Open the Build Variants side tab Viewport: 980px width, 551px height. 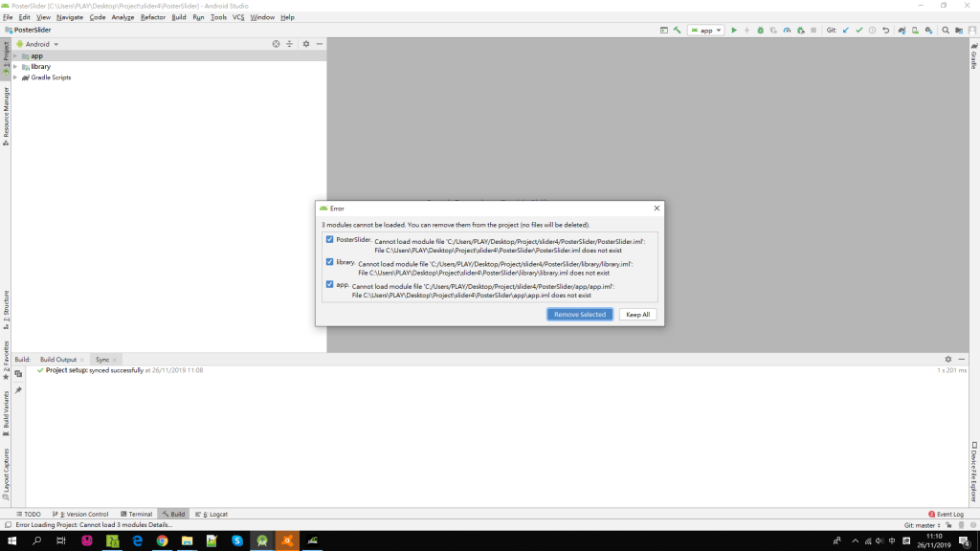6,413
